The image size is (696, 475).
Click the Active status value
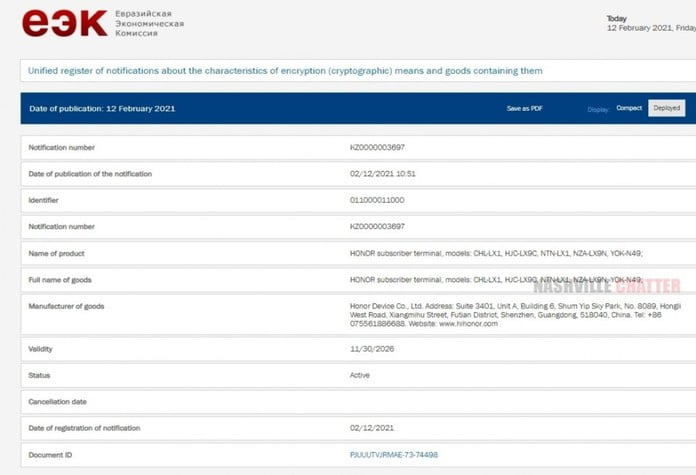(x=360, y=375)
